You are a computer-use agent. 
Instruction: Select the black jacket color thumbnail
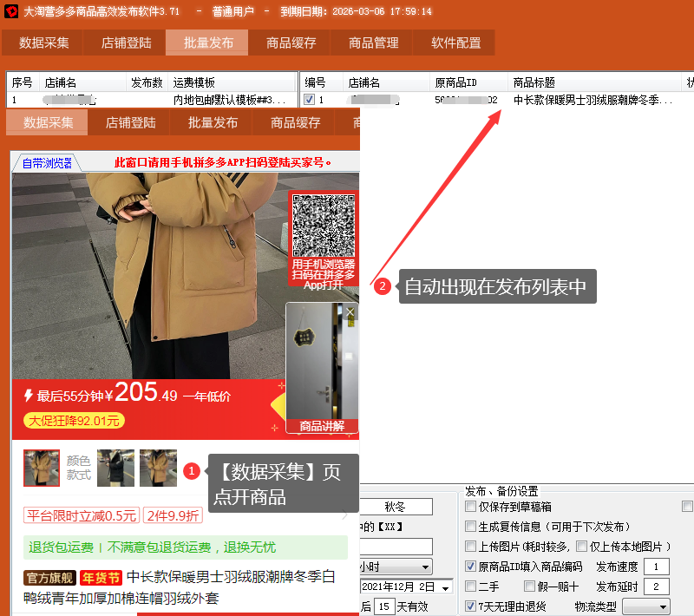115,468
